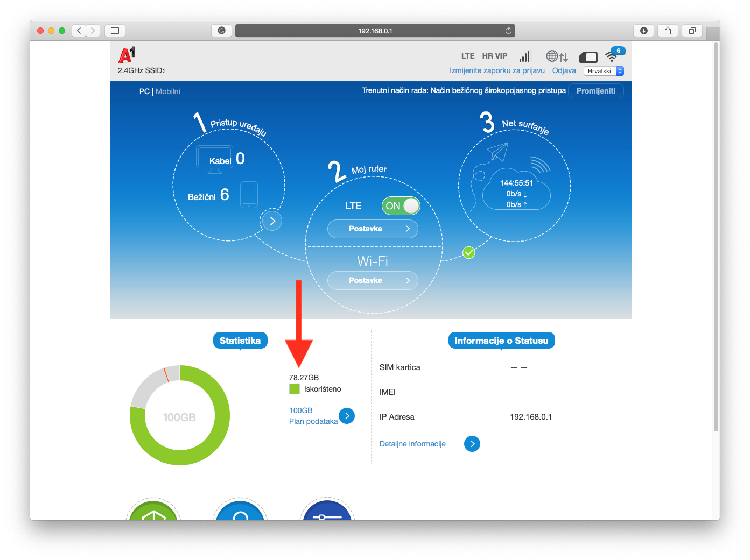Open Plan podataka arrow button
The height and width of the screenshot is (560, 750).
[347, 416]
